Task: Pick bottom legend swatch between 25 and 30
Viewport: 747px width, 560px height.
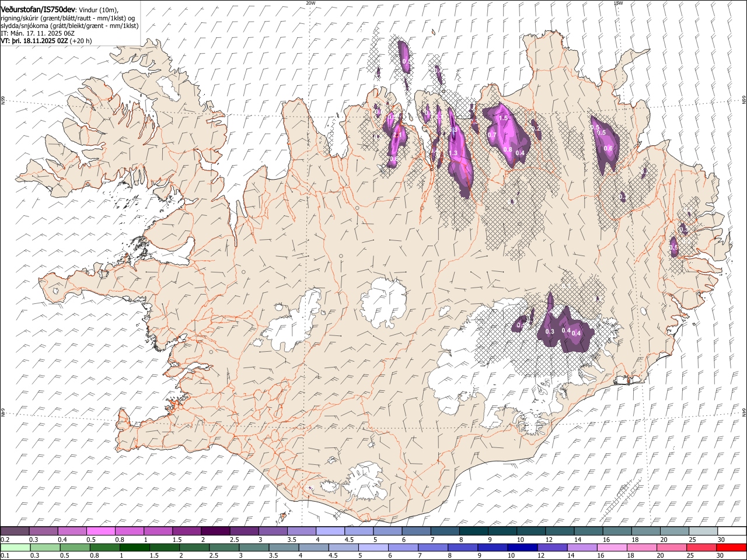Action: coord(702,547)
